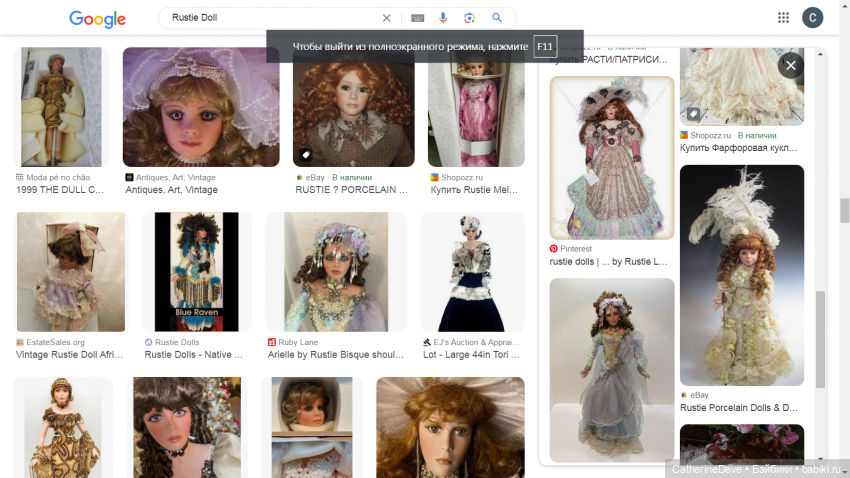Click the Rustie Doll search field
The width and height of the screenshot is (850, 478).
tap(270, 18)
